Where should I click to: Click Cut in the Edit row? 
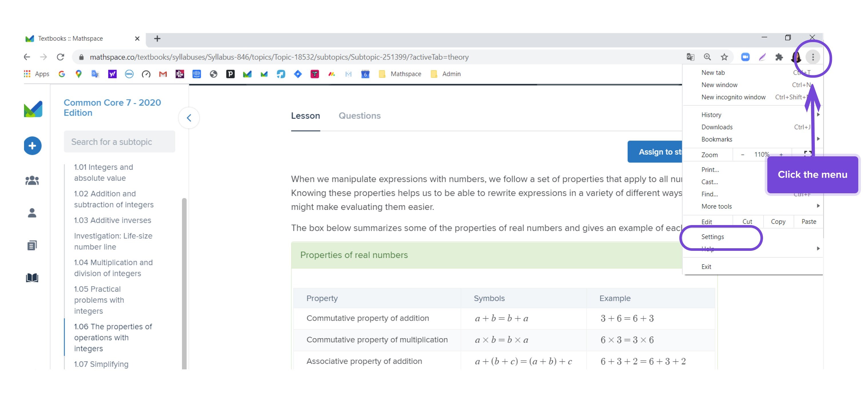pos(747,222)
